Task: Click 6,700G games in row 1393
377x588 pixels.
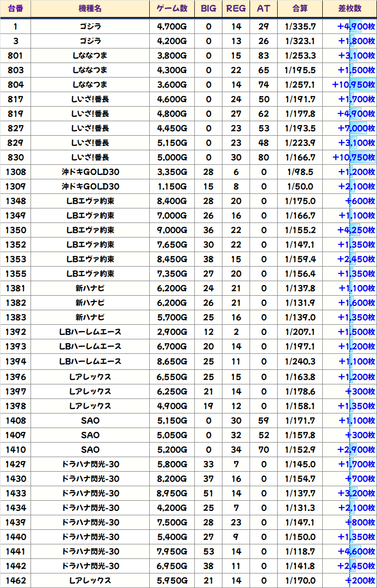Action: [x=172, y=347]
